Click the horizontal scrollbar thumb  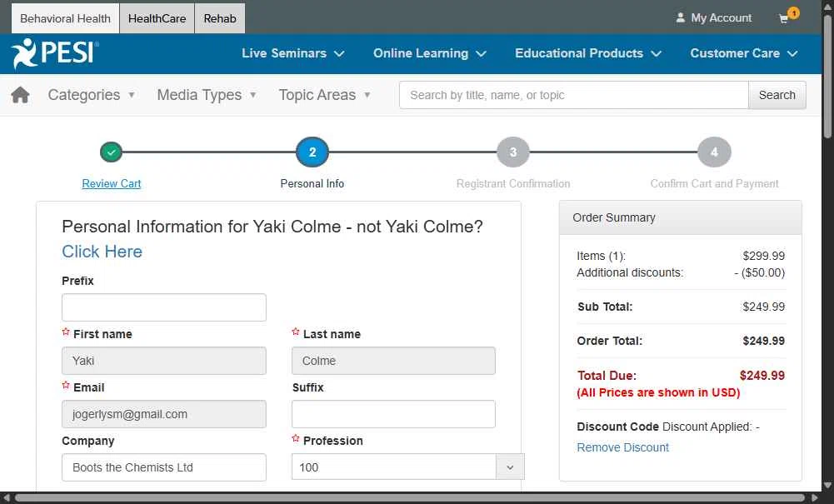click(410, 498)
